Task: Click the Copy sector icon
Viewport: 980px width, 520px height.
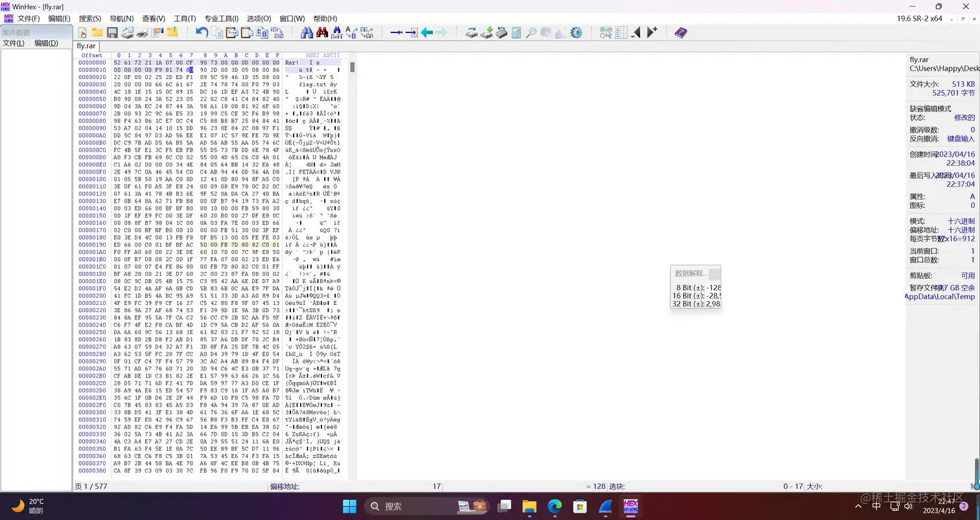Action: coord(217,32)
